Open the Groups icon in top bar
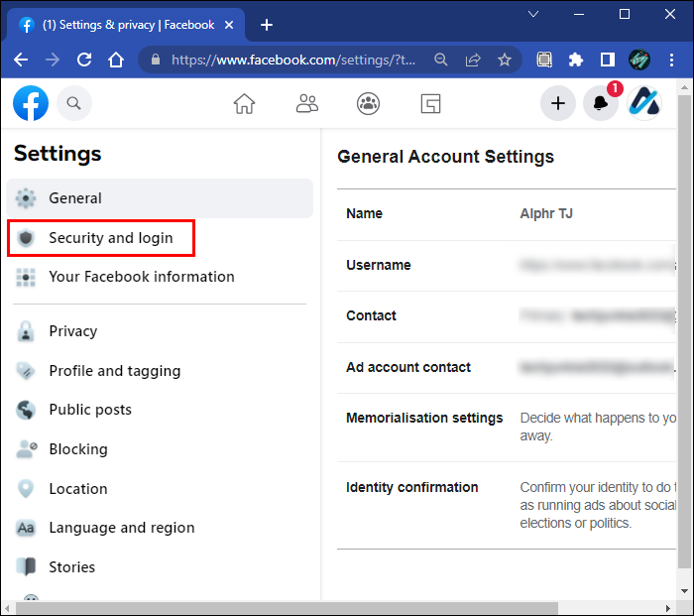 click(x=369, y=103)
